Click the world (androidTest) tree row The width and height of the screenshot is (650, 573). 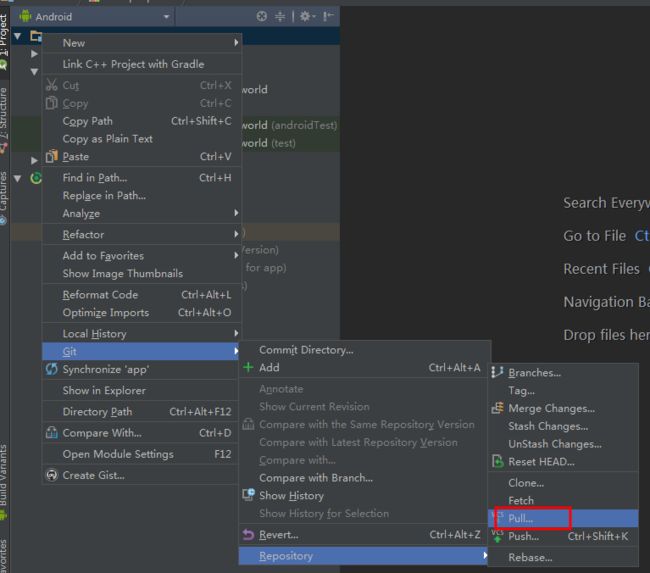(x=290, y=125)
